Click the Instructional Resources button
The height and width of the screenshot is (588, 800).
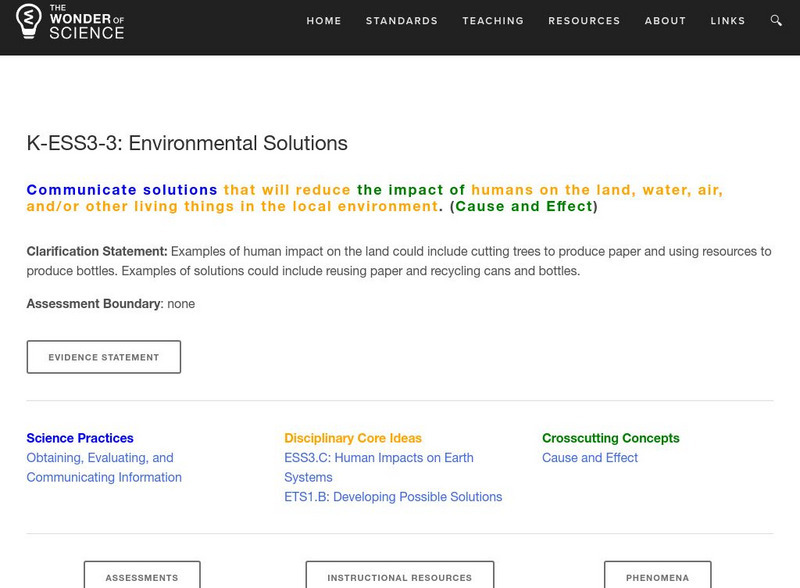coord(400,576)
